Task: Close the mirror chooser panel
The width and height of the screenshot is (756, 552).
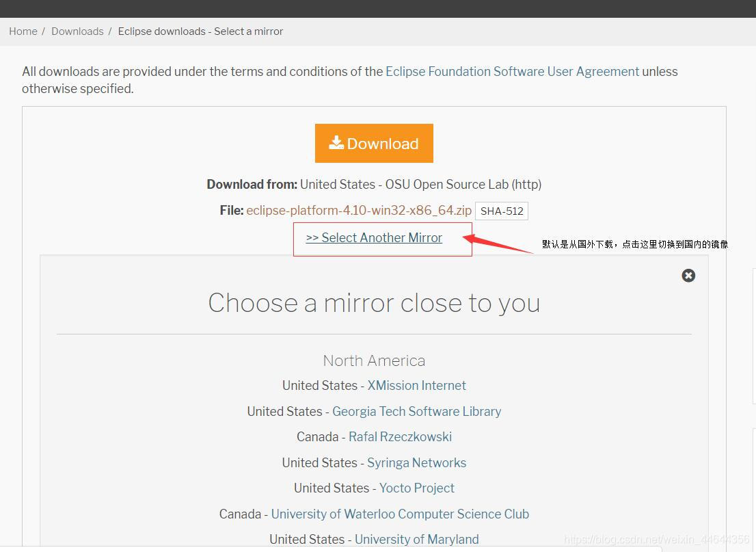Action: [688, 276]
